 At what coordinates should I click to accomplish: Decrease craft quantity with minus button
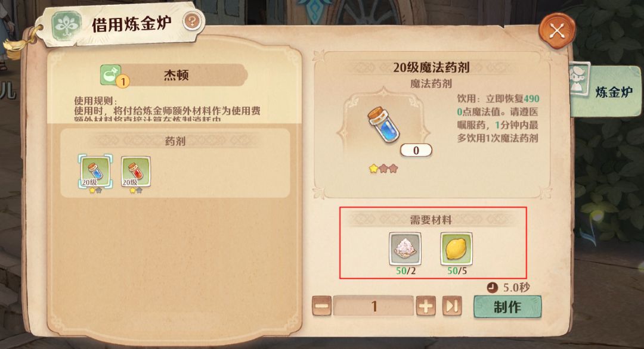[x=321, y=306]
